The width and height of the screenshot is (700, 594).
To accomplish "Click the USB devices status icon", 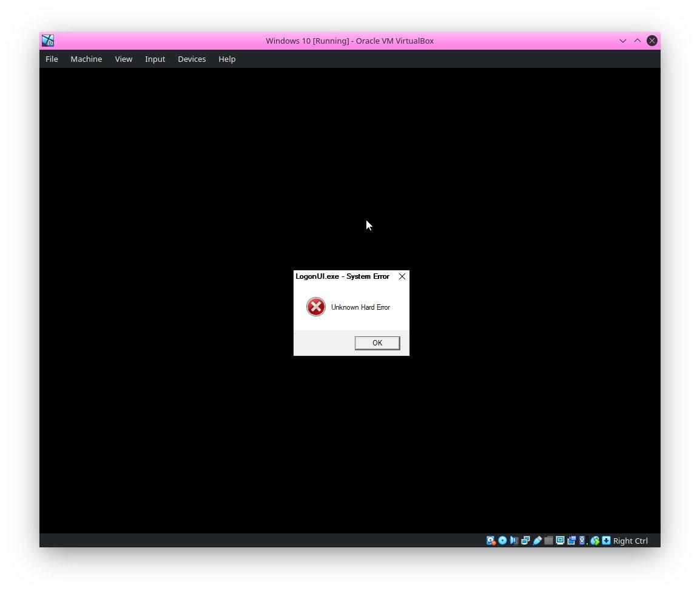I will coord(537,541).
